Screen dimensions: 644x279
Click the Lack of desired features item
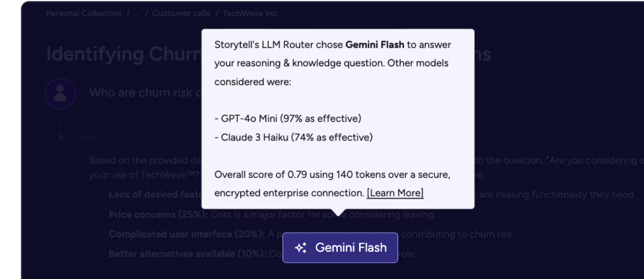tap(155, 195)
